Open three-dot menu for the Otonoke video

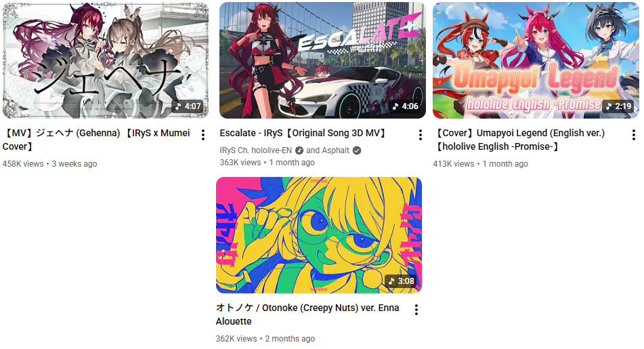tap(416, 310)
